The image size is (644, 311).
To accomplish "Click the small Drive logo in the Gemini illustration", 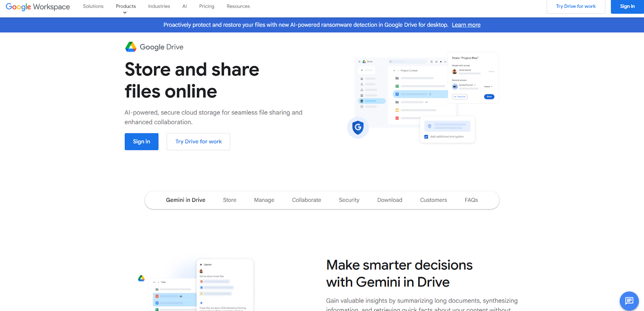I will tap(141, 278).
